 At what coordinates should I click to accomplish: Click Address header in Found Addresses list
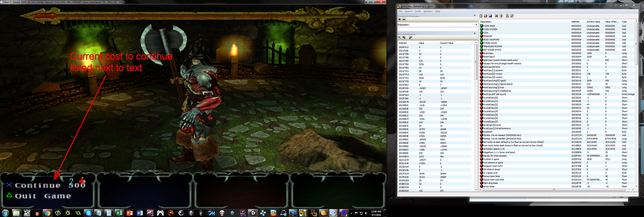408,43
